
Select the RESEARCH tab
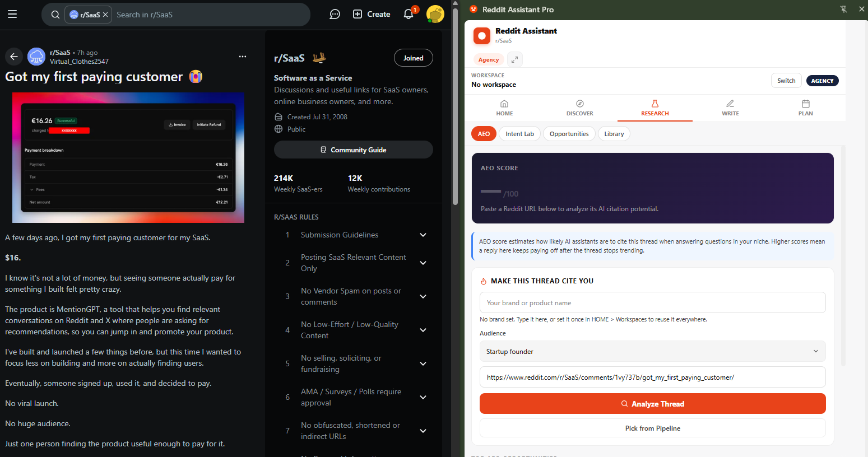pos(655,108)
